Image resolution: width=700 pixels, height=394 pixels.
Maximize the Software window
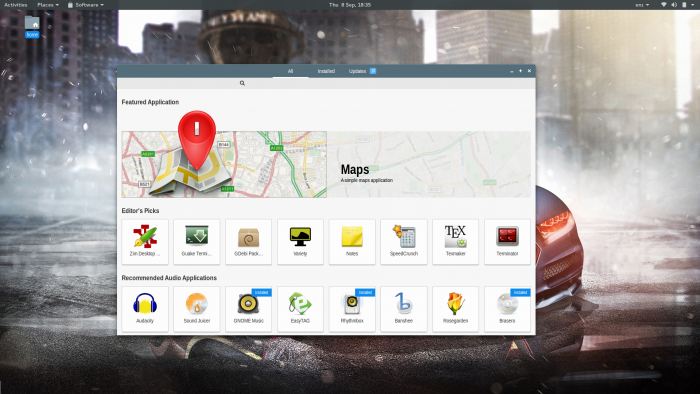521,71
